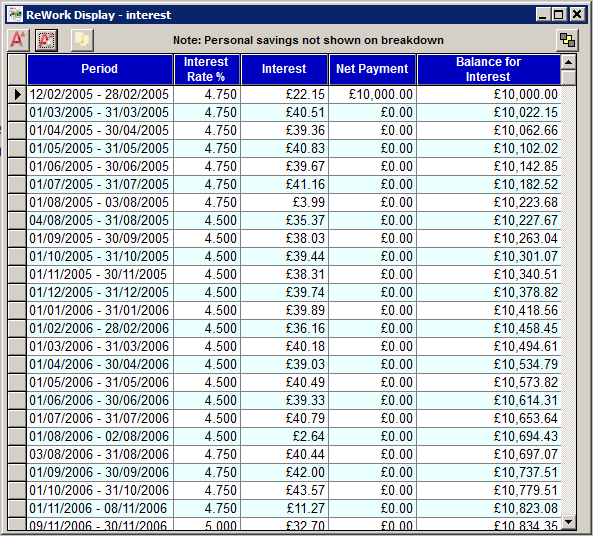Image resolution: width=593 pixels, height=536 pixels.
Task: Maximize the ReWork Display window
Action: pos(559,15)
